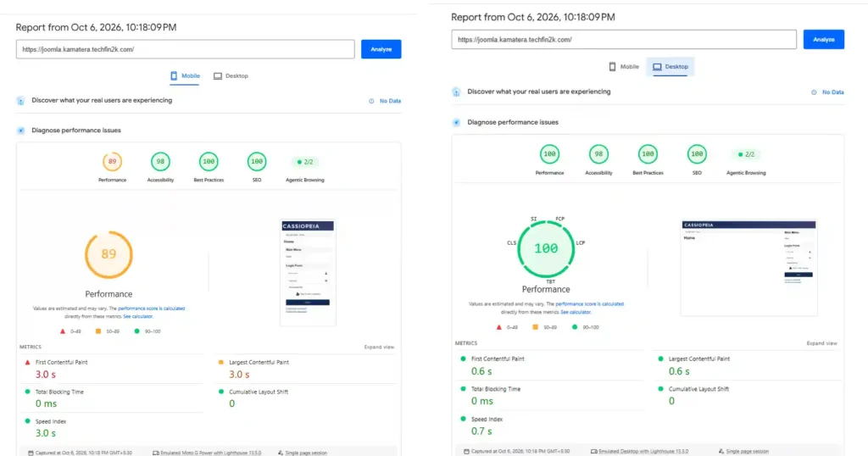Click the phone icon on right report's Mobile tab
Viewport: 868px width, 456px height.
coord(612,66)
